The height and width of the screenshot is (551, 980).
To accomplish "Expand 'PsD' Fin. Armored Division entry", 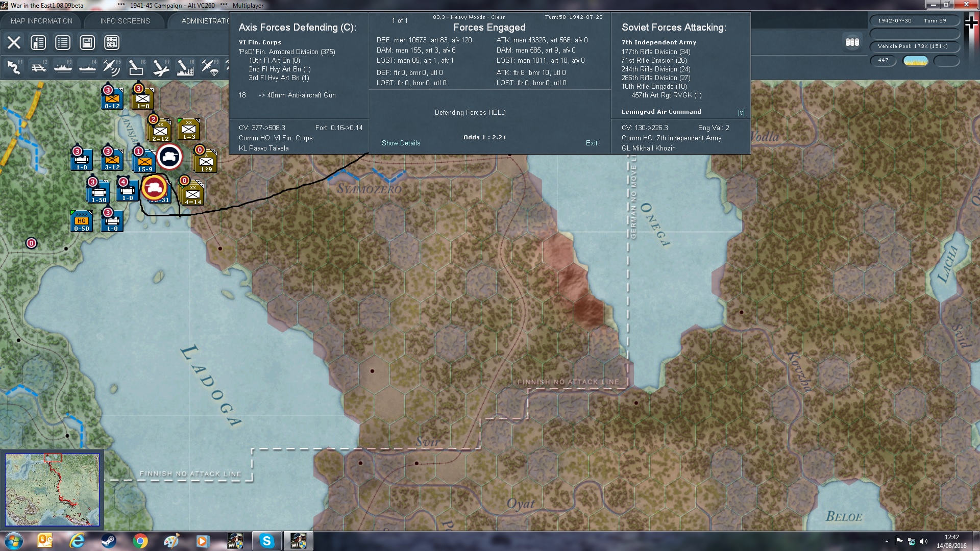I will [x=287, y=52].
